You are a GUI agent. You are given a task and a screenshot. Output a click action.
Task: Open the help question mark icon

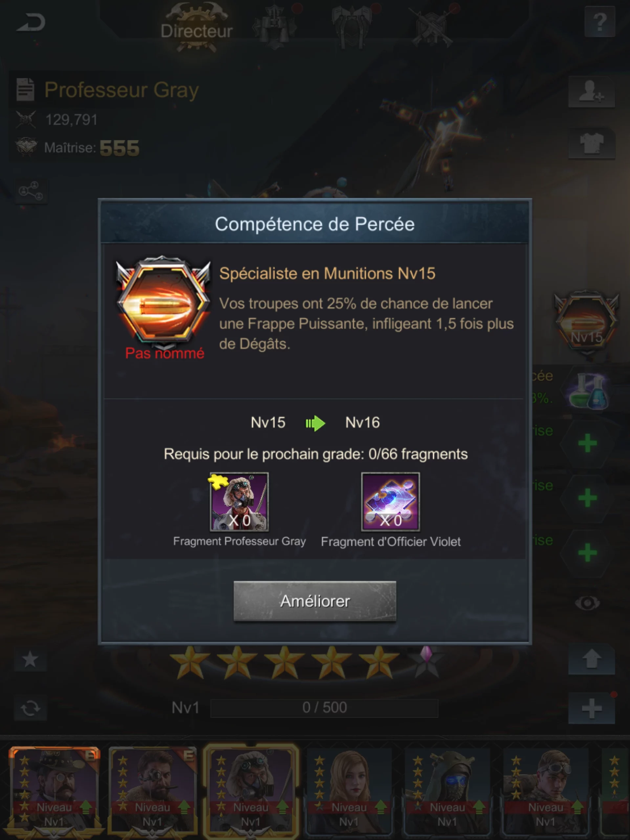click(x=599, y=22)
